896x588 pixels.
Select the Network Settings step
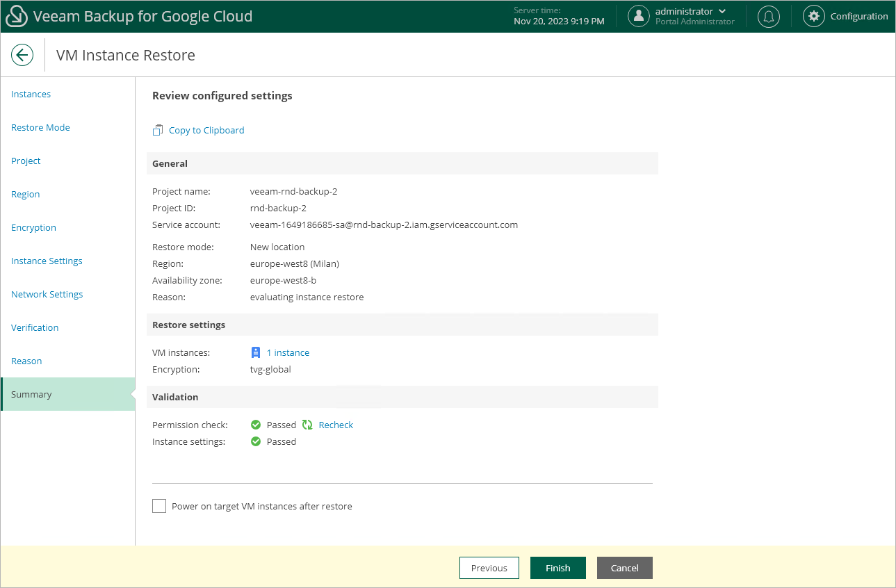(x=47, y=294)
